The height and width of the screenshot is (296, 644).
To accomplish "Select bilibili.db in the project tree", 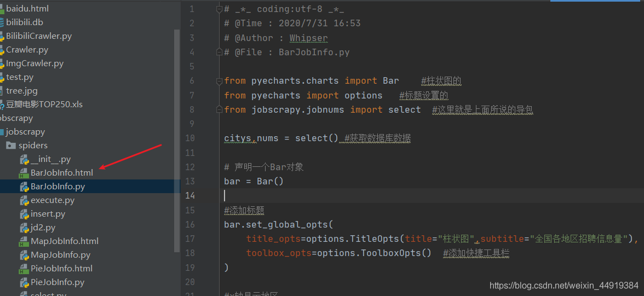I will tap(25, 22).
